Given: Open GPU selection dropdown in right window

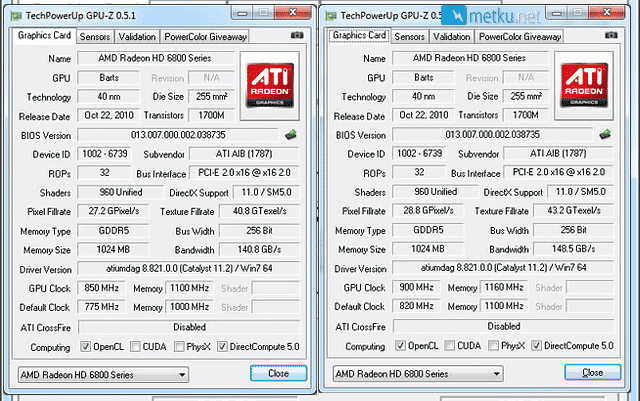Looking at the screenshot, I should point(418,374).
